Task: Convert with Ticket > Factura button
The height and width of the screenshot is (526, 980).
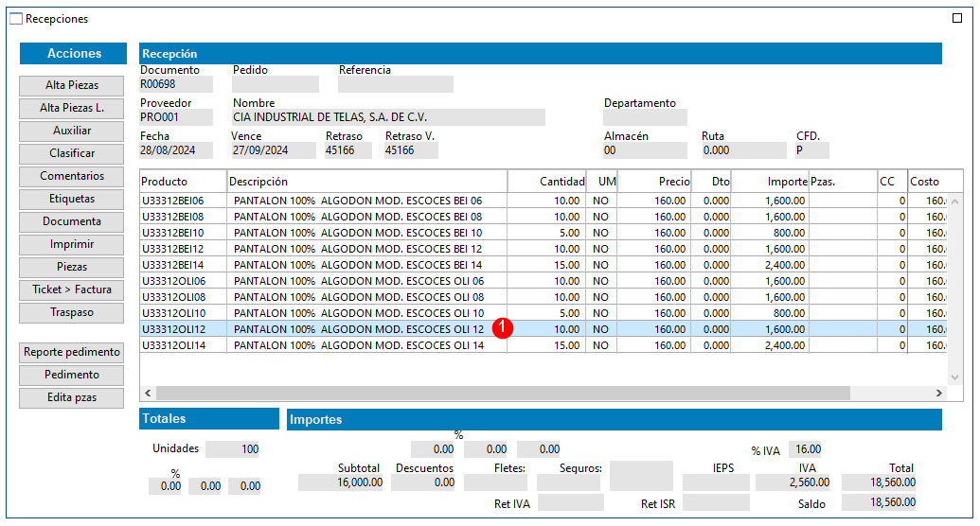Action: (72, 289)
